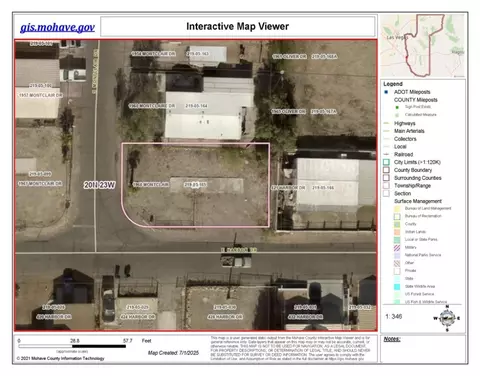This screenshot has height=376, width=480.
Task: Click the County surface management green swatch
Action: pyautogui.click(x=397, y=224)
